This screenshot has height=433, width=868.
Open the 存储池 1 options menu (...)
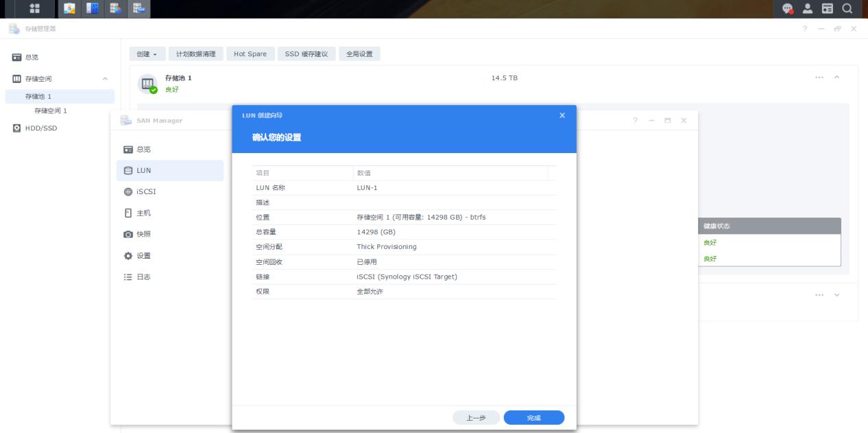tap(819, 78)
